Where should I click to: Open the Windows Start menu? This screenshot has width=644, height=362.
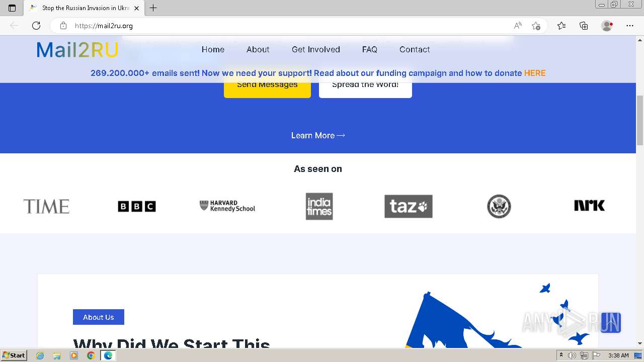(14, 355)
